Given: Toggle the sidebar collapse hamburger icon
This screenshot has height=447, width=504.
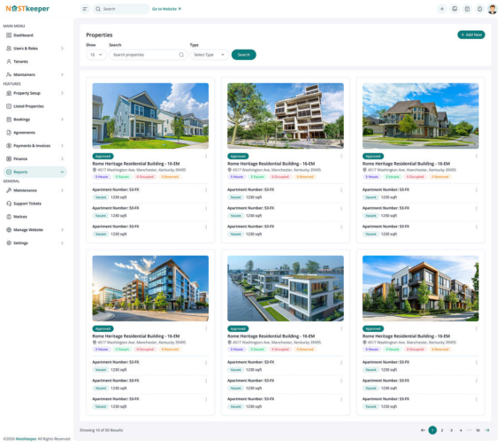Looking at the screenshot, I should [85, 9].
